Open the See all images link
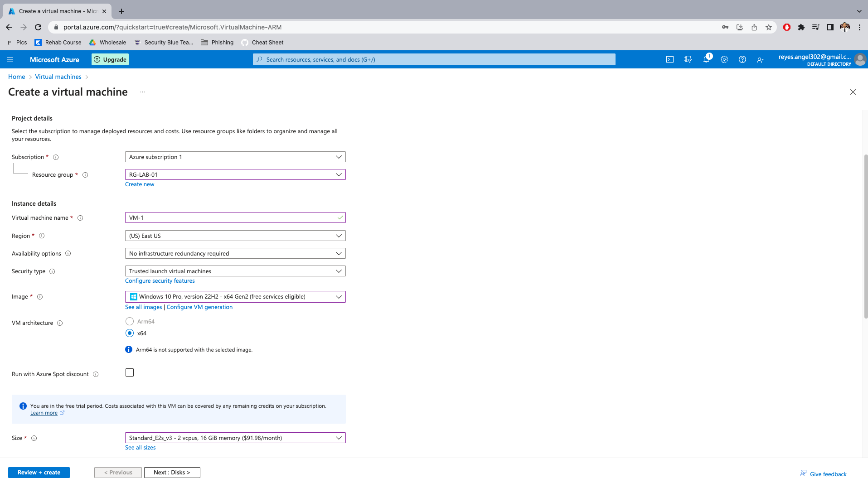The height and width of the screenshot is (488, 868). click(x=143, y=307)
